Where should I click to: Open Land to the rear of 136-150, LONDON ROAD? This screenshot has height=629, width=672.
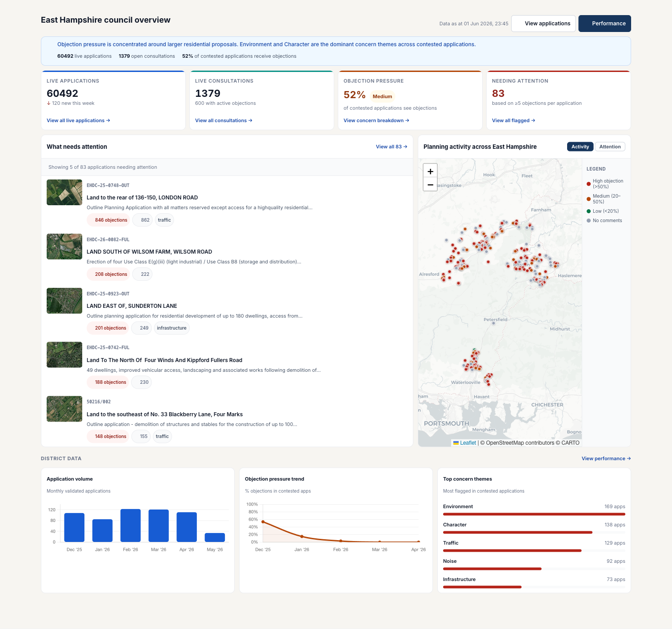coord(142,198)
